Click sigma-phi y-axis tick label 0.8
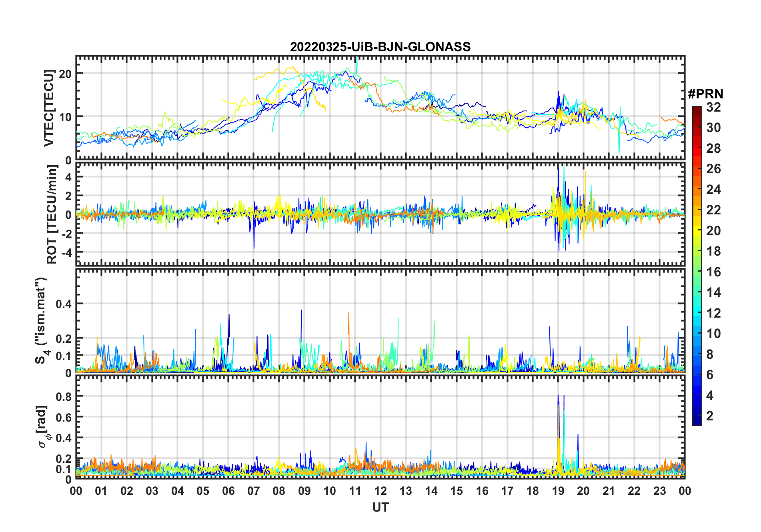 [64, 396]
